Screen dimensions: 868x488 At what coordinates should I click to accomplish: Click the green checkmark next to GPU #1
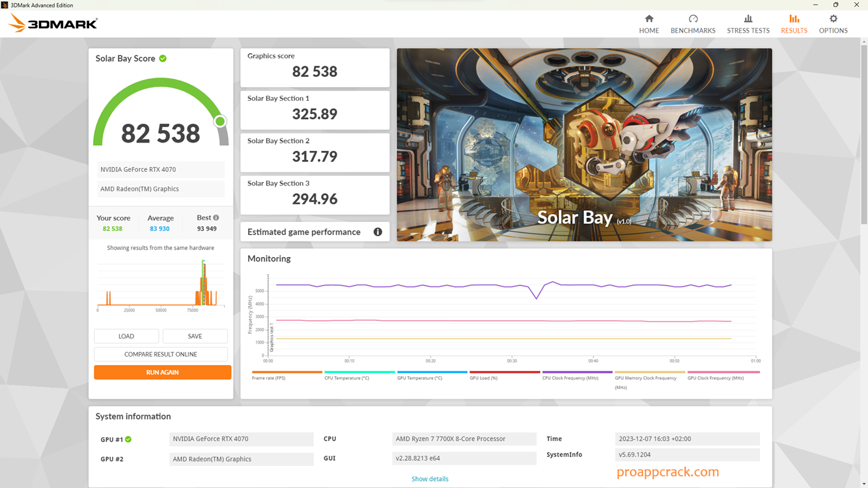(x=128, y=439)
